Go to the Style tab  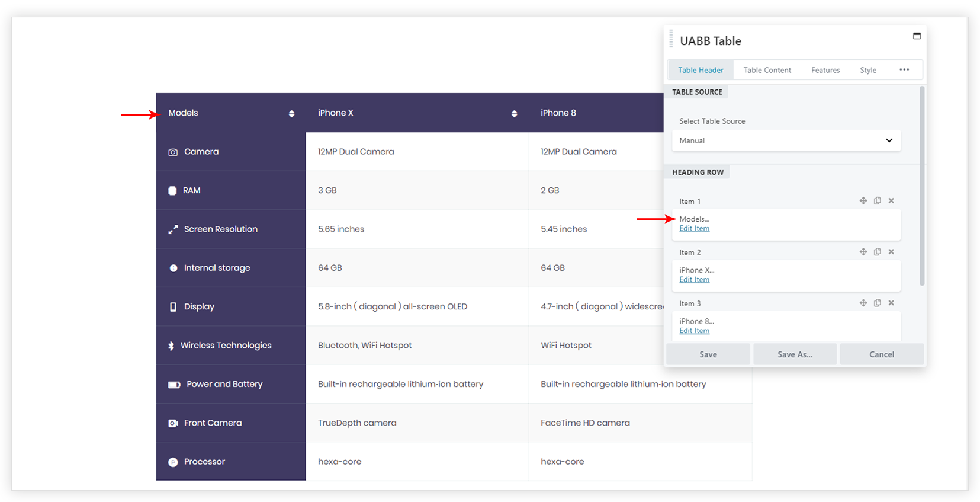tap(867, 70)
